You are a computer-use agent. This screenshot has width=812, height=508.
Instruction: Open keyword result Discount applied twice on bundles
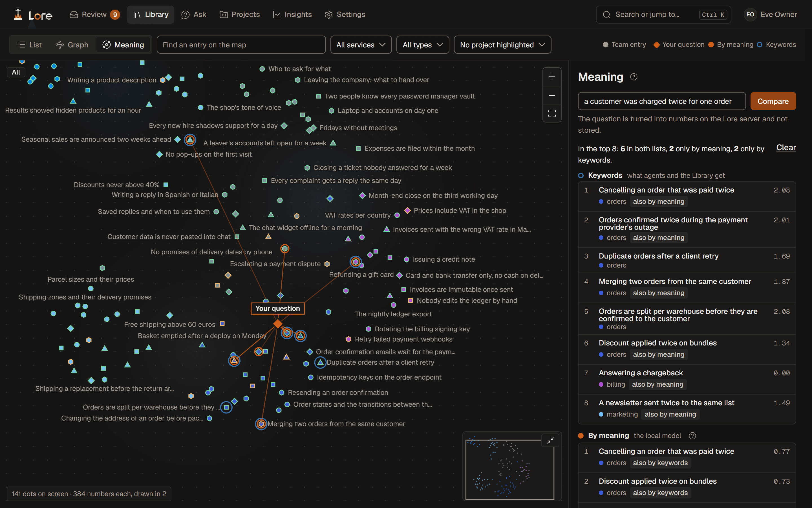coord(687,349)
